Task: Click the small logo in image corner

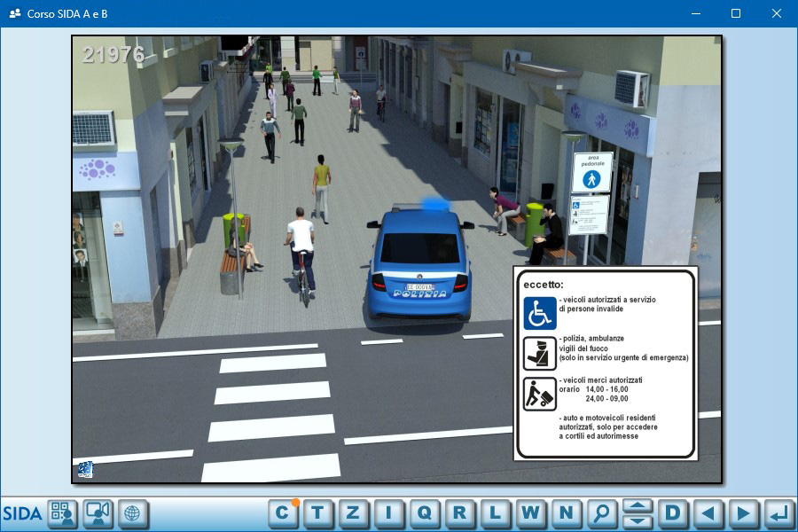Action: click(x=85, y=470)
